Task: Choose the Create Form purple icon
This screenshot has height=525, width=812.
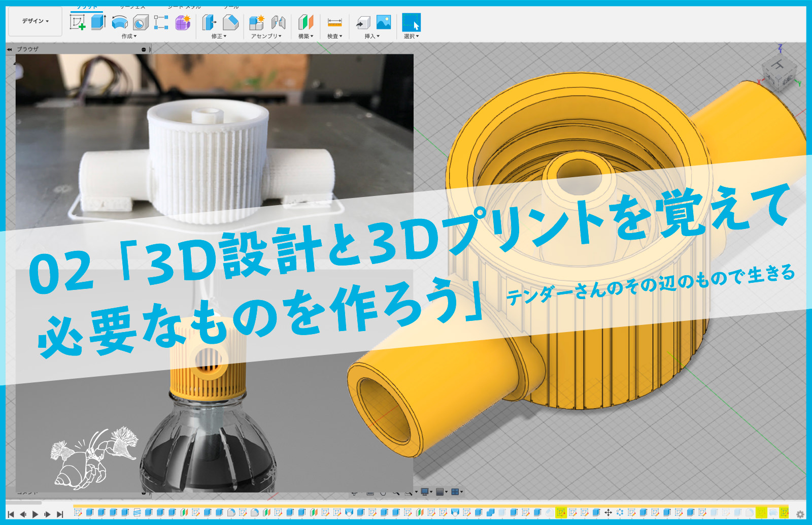Action: point(183,22)
